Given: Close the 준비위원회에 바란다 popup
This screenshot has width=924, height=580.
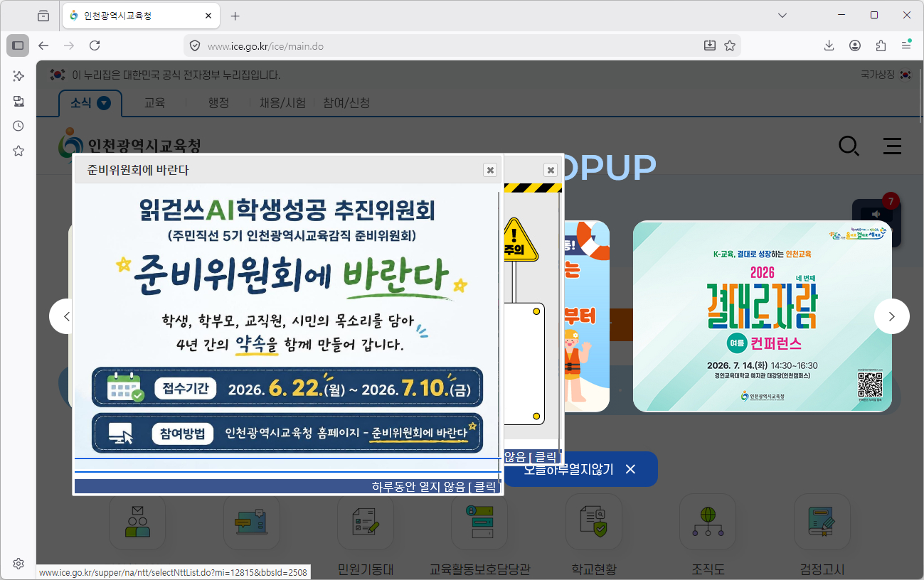Looking at the screenshot, I should coord(489,170).
